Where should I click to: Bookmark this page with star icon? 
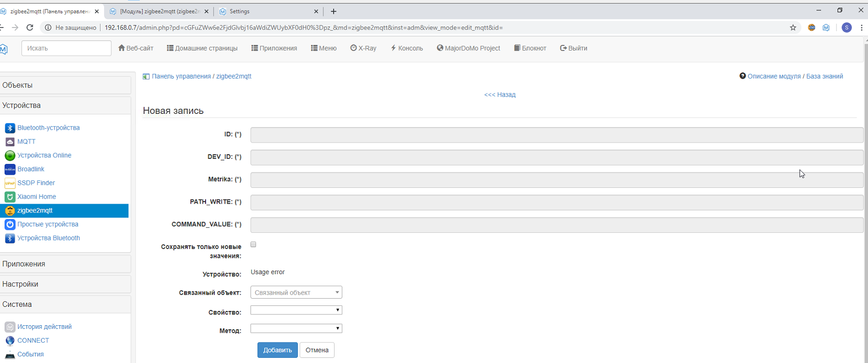coord(793,28)
